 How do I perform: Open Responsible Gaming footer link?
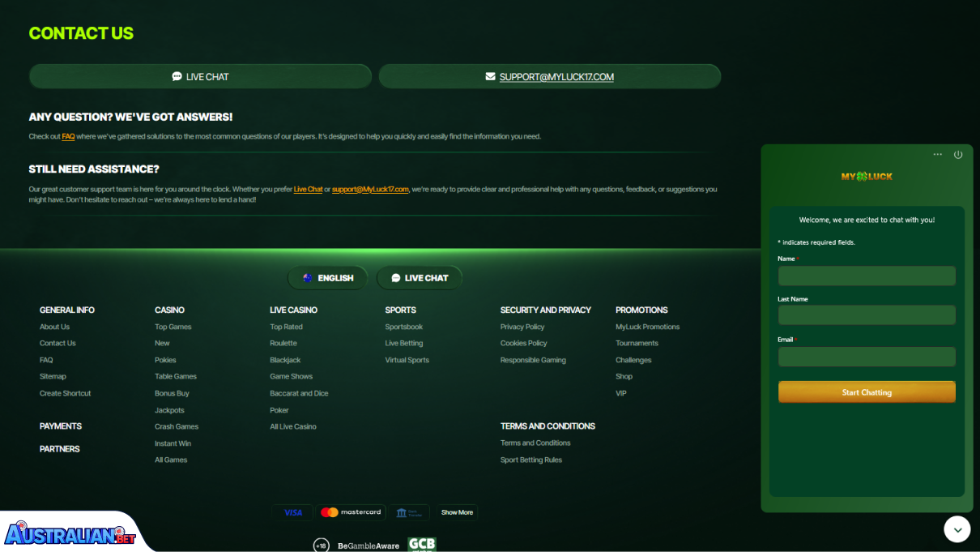[533, 360]
